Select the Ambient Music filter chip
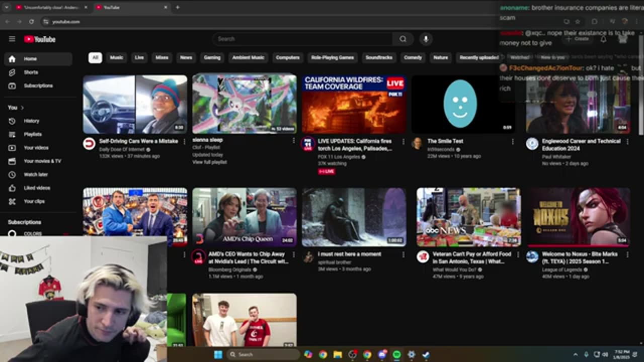The width and height of the screenshot is (644, 362). pyautogui.click(x=248, y=57)
